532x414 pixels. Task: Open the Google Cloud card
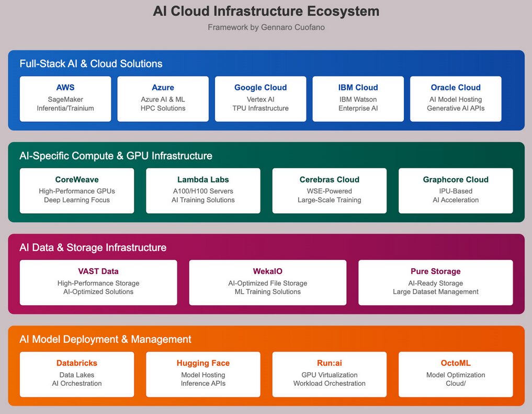coord(261,98)
